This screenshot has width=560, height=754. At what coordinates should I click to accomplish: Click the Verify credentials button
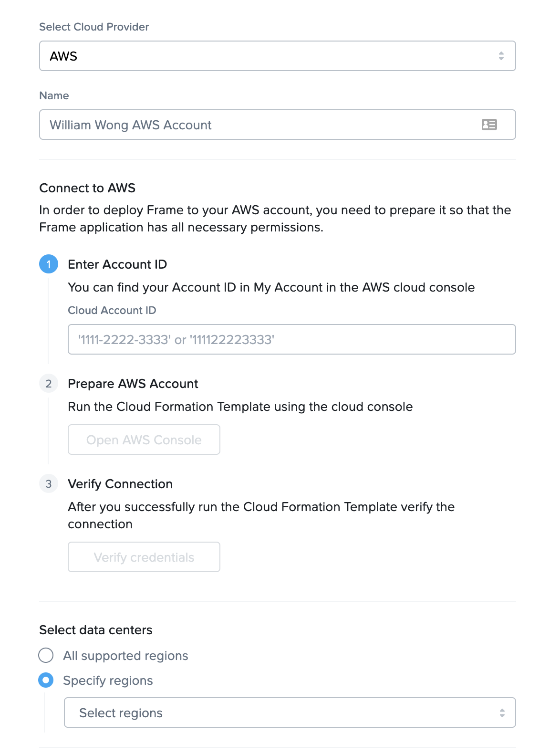(x=144, y=557)
